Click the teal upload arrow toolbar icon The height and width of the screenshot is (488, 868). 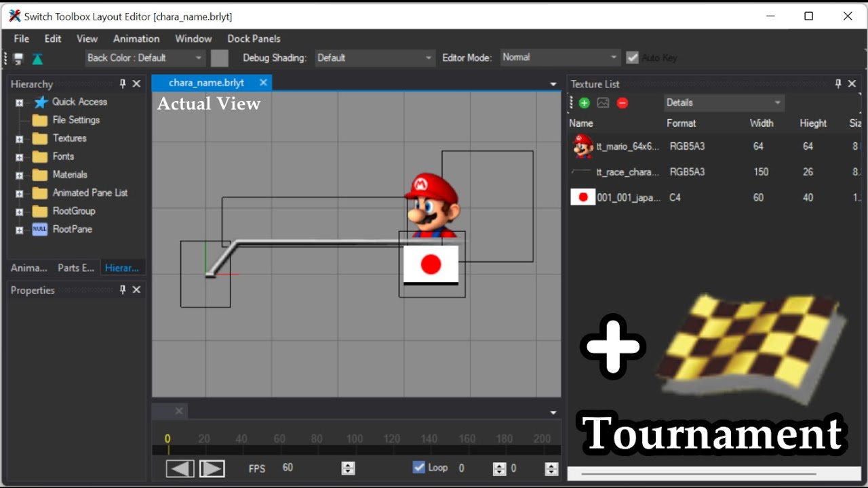coord(38,58)
